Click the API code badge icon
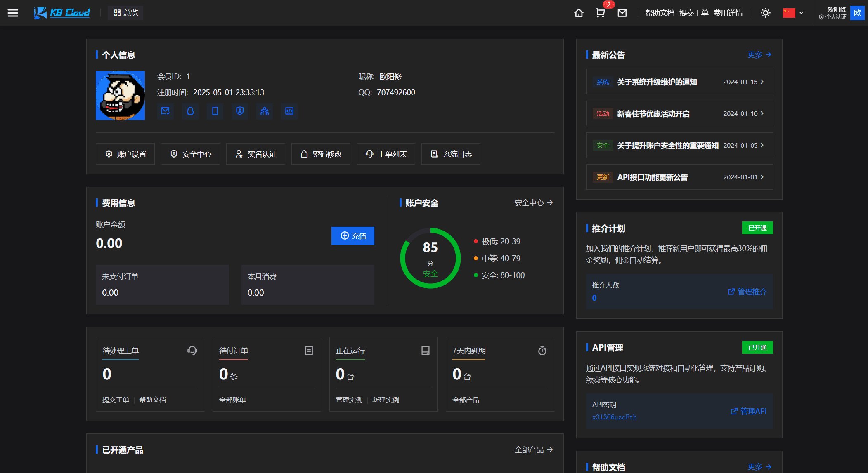 (x=289, y=111)
